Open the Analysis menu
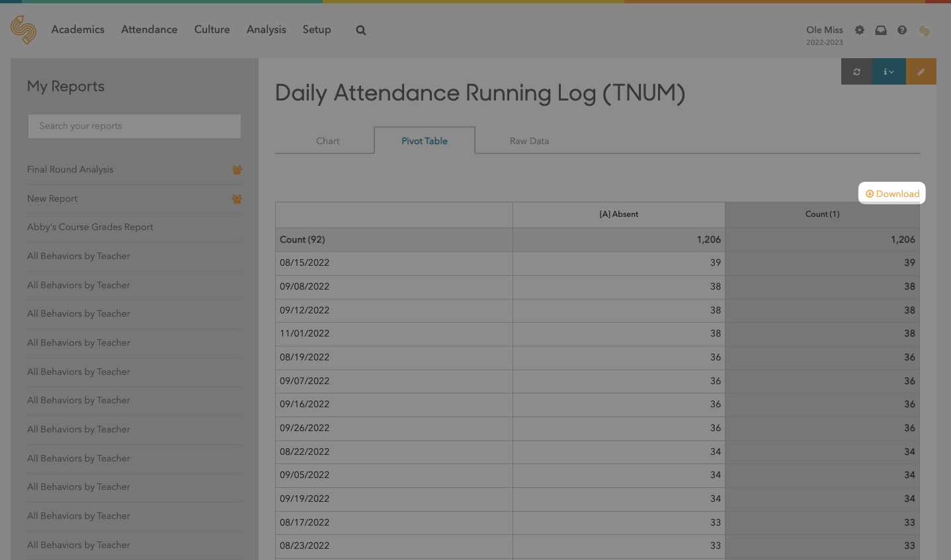This screenshot has width=951, height=560. point(266,30)
